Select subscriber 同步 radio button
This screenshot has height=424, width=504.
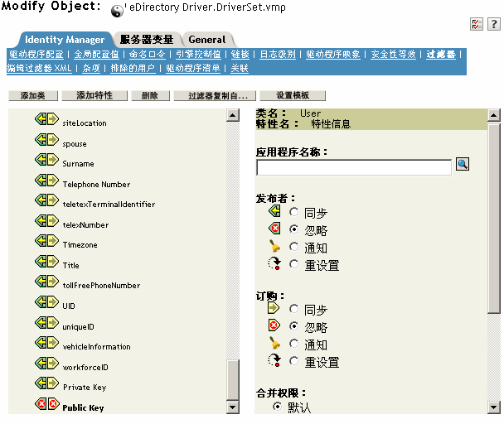point(293,309)
